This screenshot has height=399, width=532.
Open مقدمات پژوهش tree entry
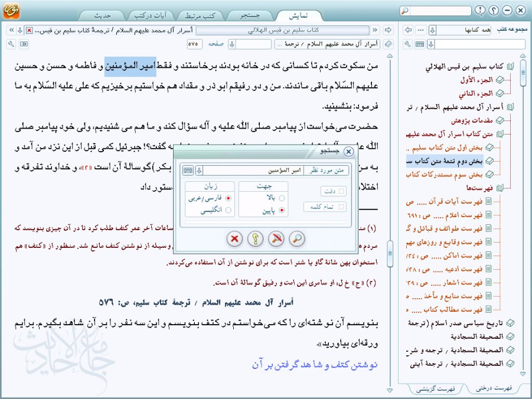pos(472,120)
